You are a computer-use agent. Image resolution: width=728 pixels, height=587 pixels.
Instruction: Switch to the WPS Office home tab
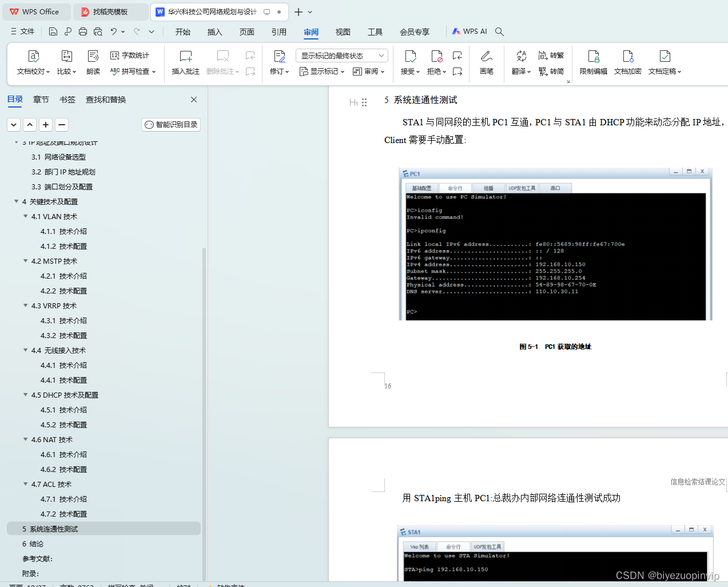(x=35, y=11)
